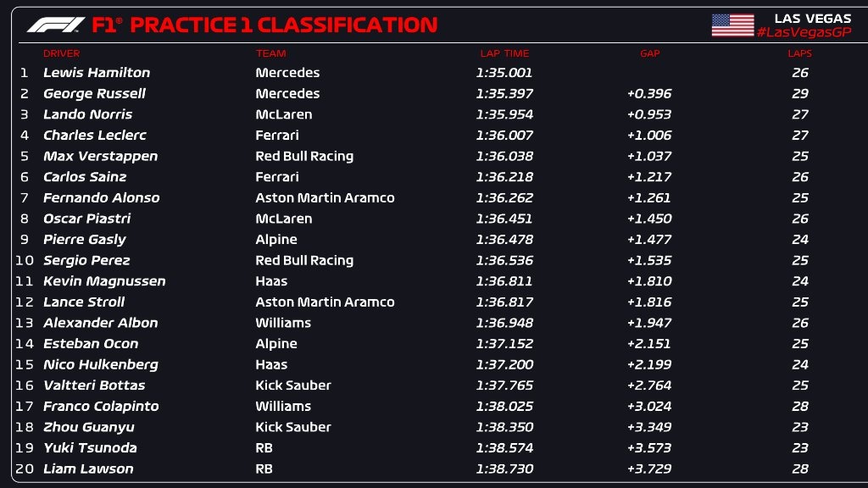Viewport: 868px width, 488px height.
Task: Click the Practice 1 Classification title
Action: coord(284,25)
